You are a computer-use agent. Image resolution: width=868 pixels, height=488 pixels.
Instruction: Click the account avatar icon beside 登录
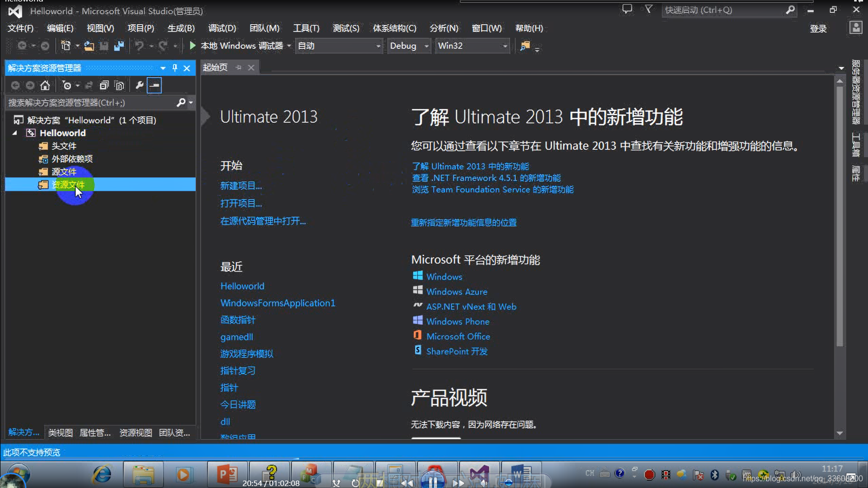click(x=856, y=28)
